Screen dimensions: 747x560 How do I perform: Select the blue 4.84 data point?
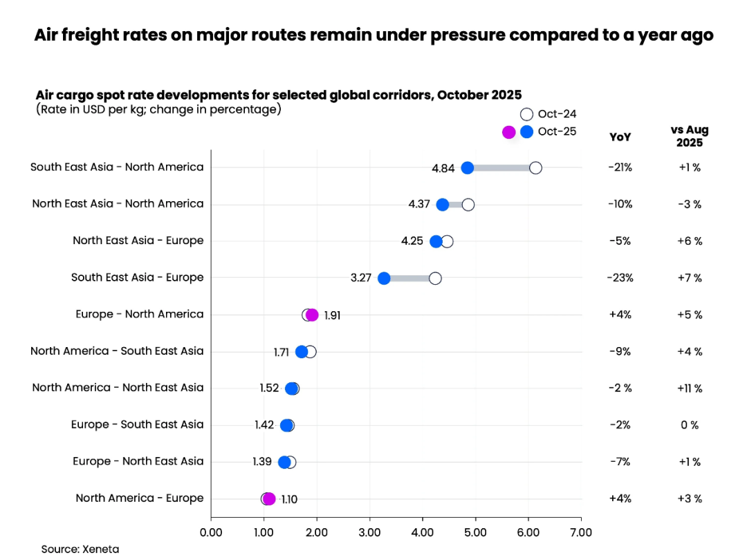point(468,168)
